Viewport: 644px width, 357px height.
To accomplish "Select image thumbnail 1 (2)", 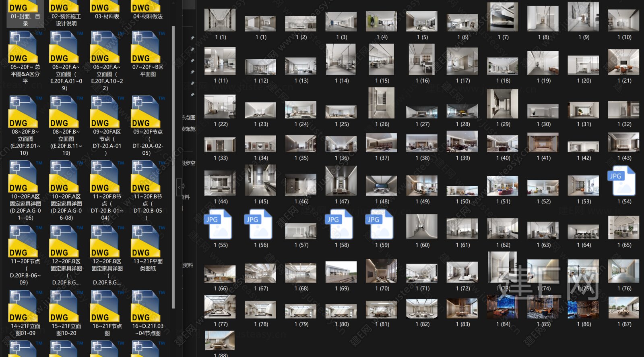I will 301,24.
